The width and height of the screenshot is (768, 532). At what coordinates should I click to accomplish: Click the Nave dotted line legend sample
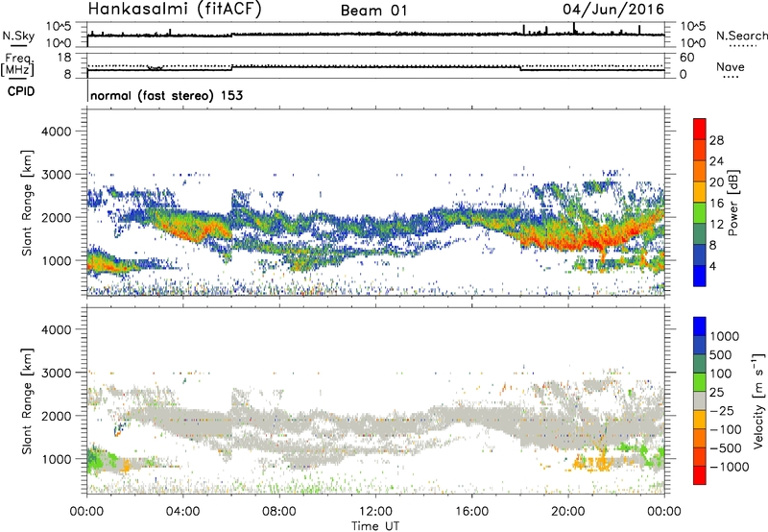tap(731, 78)
